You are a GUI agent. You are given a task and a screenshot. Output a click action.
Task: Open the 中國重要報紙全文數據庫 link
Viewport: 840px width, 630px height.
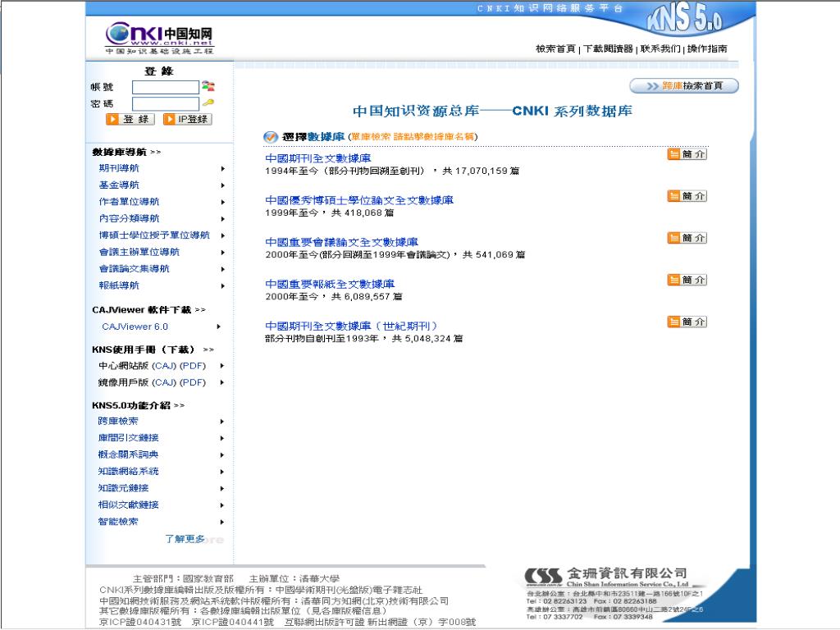pos(330,284)
